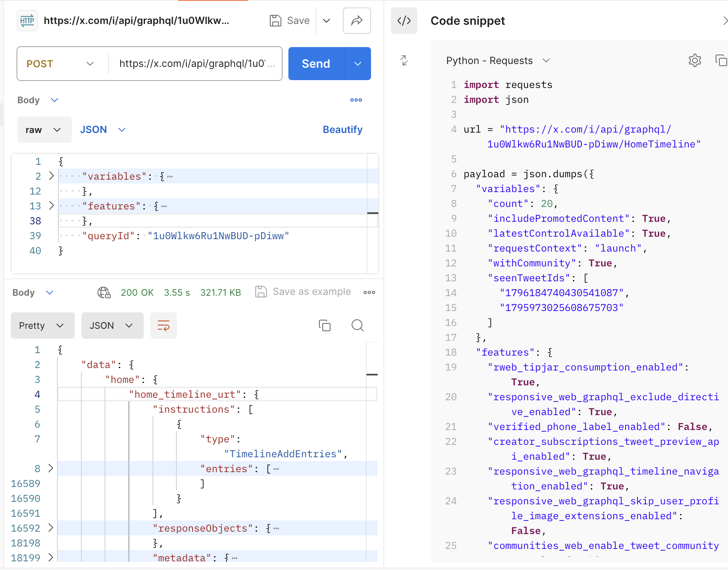This screenshot has height=570, width=728.
Task: Search within the response body
Action: (x=357, y=325)
